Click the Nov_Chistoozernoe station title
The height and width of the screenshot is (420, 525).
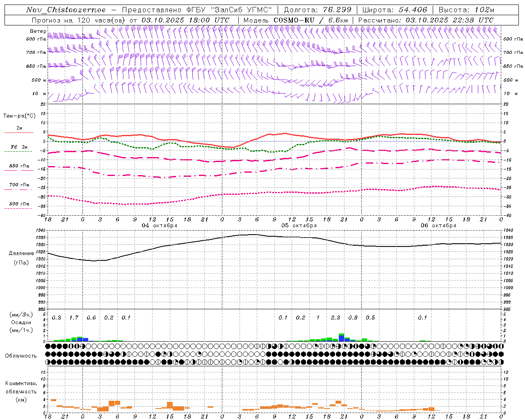click(66, 10)
